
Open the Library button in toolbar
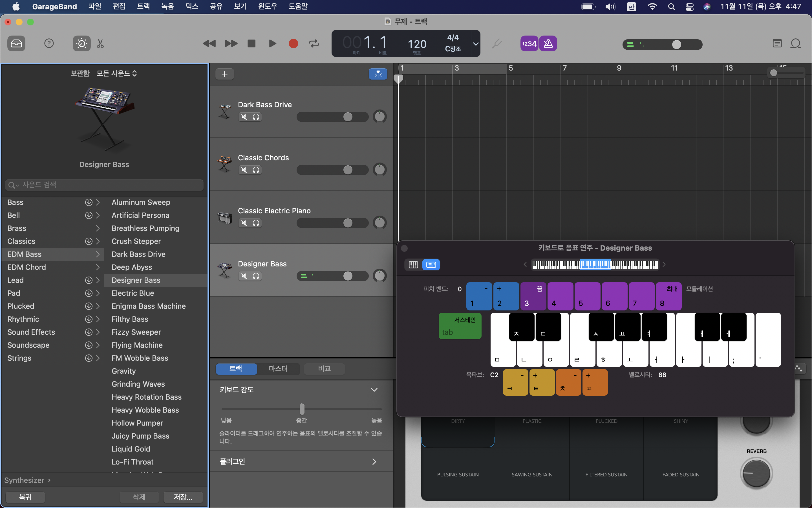tap(16, 43)
